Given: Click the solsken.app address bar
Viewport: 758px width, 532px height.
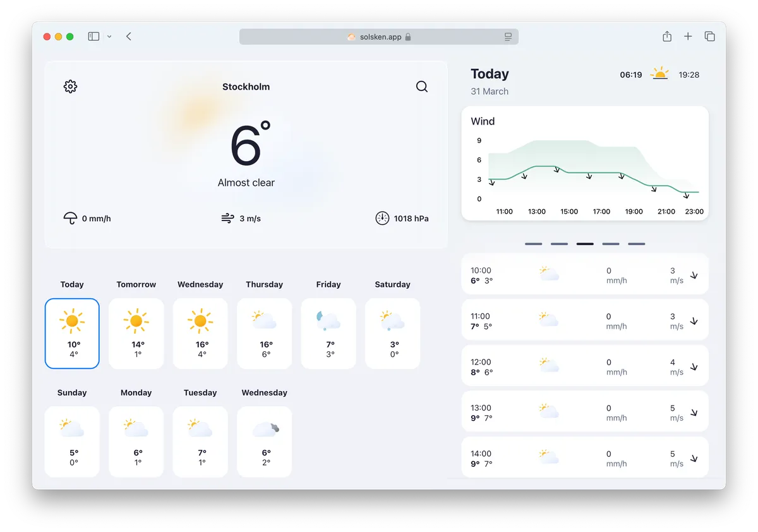Looking at the screenshot, I should [378, 36].
